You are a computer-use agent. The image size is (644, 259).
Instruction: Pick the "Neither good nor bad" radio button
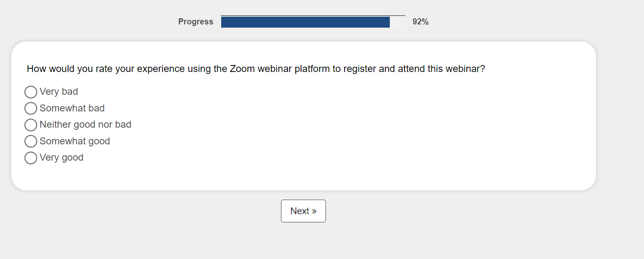pyautogui.click(x=31, y=125)
